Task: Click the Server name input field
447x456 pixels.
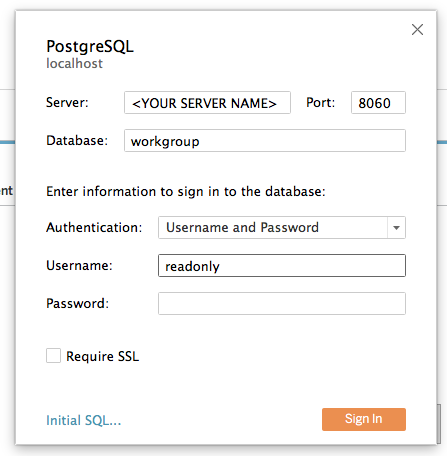Action: (x=207, y=103)
